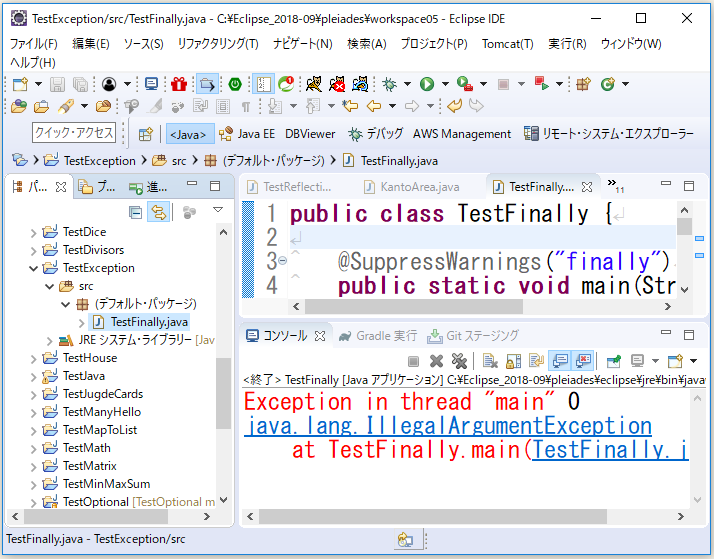Expand the TestDice project
This screenshot has height=559, width=714.
[x=33, y=233]
